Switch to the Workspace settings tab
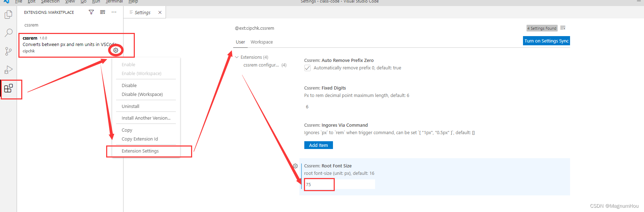The image size is (644, 212). pos(262,42)
